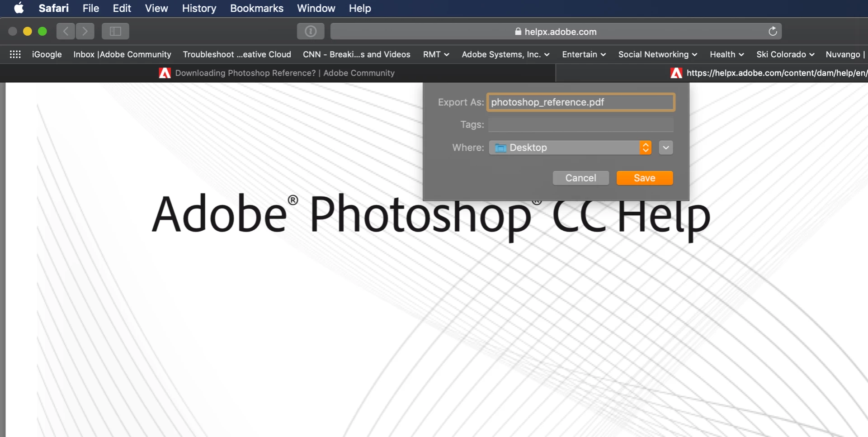Viewport: 868px width, 437px height.
Task: Expand the RMT bookmarks folder
Action: 436,54
